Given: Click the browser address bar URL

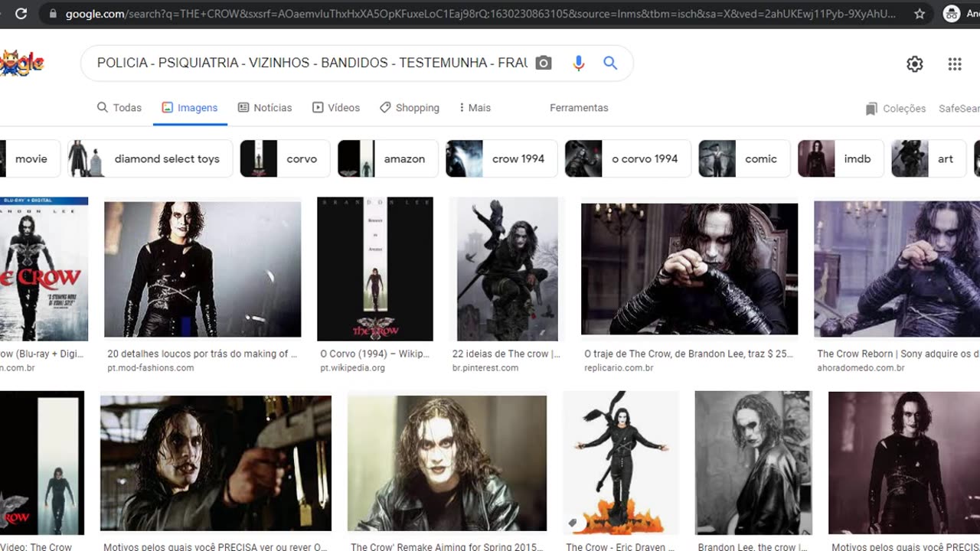Looking at the screenshot, I should click(x=481, y=14).
